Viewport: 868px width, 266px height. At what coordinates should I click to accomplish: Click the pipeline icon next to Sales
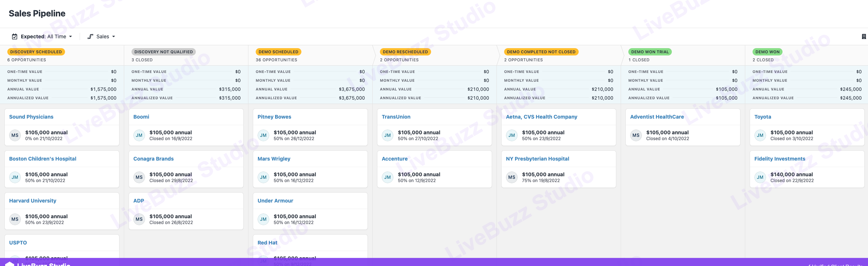point(91,36)
